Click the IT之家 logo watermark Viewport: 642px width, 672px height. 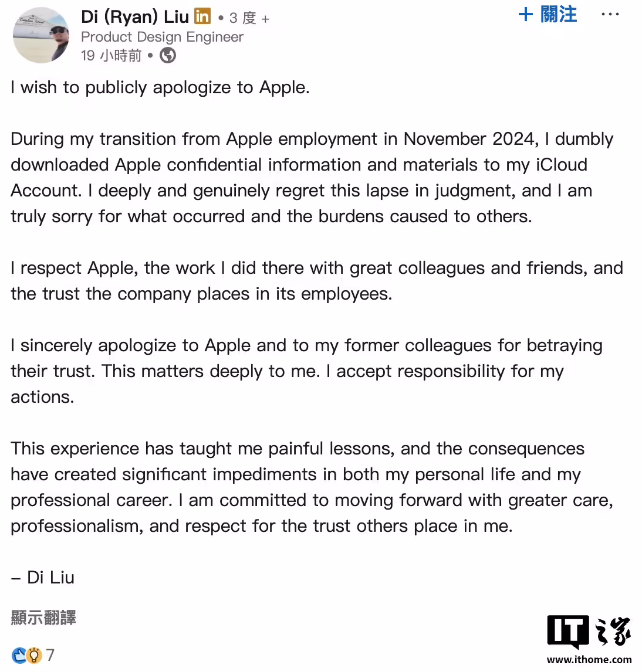(588, 632)
